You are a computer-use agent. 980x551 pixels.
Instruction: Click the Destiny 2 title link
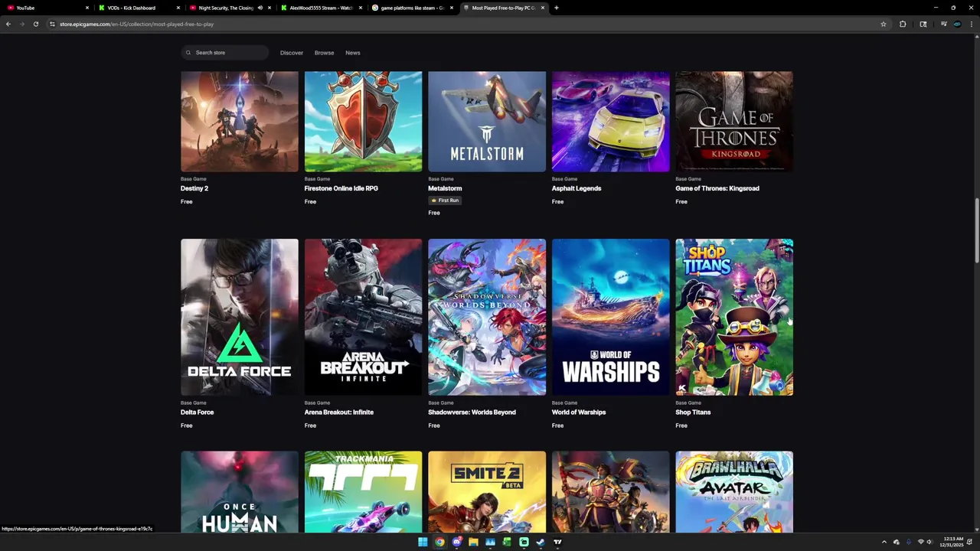[194, 188]
